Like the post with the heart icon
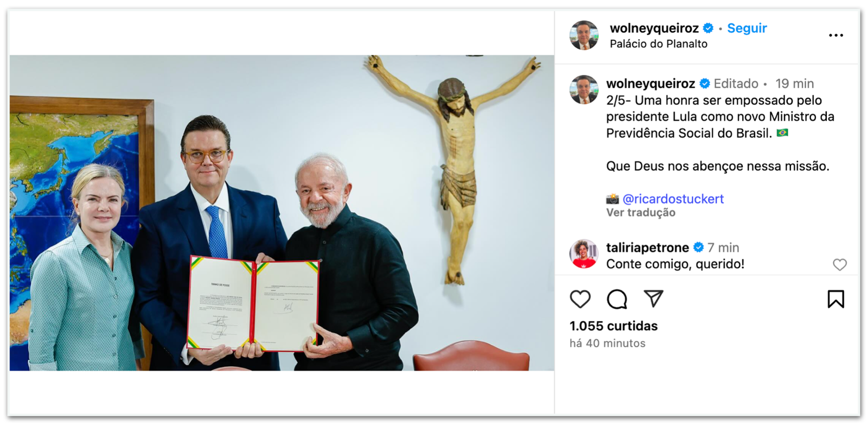Screen dimensions: 868x426 580,299
